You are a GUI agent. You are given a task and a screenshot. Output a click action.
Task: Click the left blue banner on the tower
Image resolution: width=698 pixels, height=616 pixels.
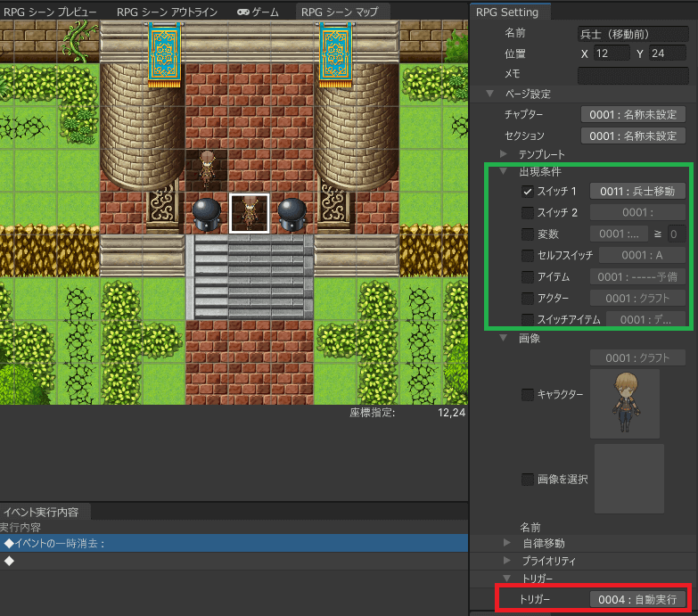point(164,53)
